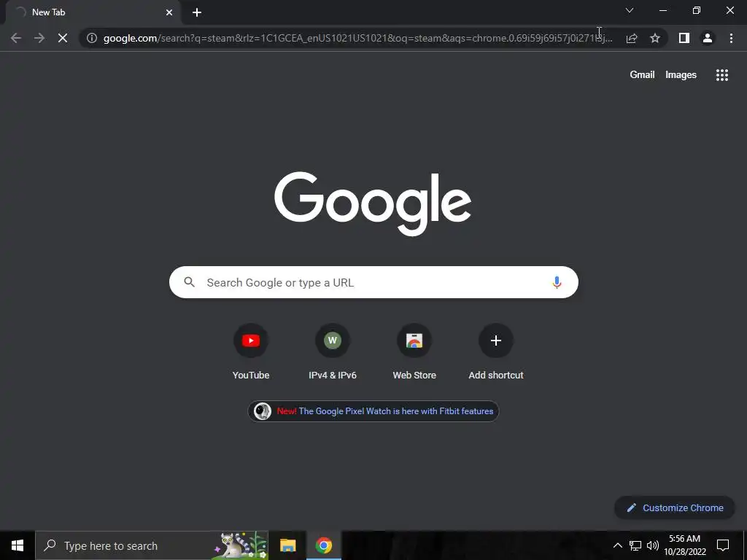The height and width of the screenshot is (560, 747).
Task: Open the volume tray icon
Action: [x=653, y=545]
